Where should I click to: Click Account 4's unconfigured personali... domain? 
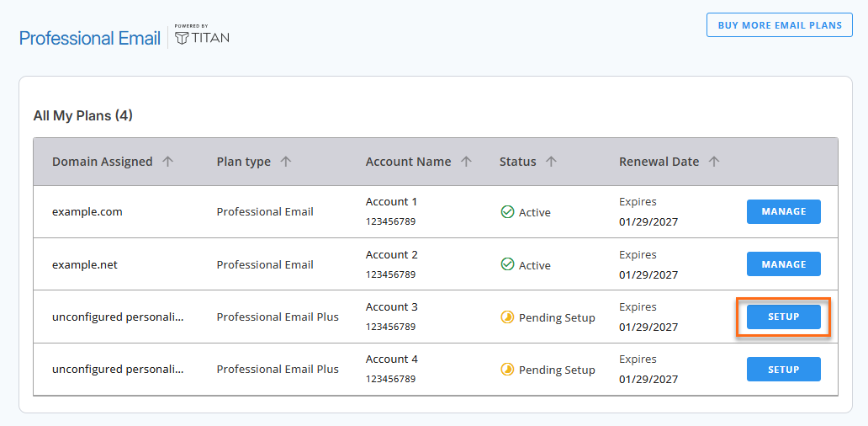pyautogui.click(x=118, y=370)
